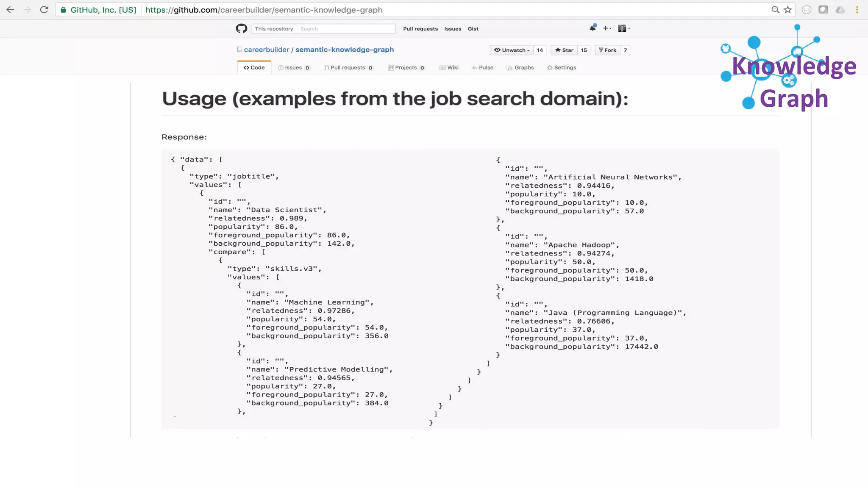868x488 pixels.
Task: Open Gist in top navigation
Action: (x=473, y=29)
